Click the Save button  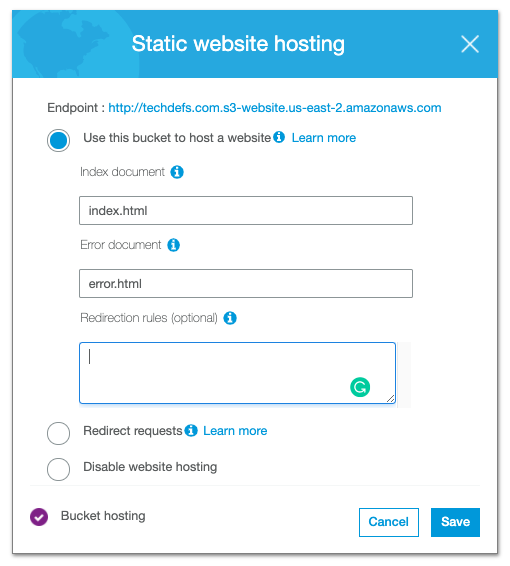tap(455, 522)
